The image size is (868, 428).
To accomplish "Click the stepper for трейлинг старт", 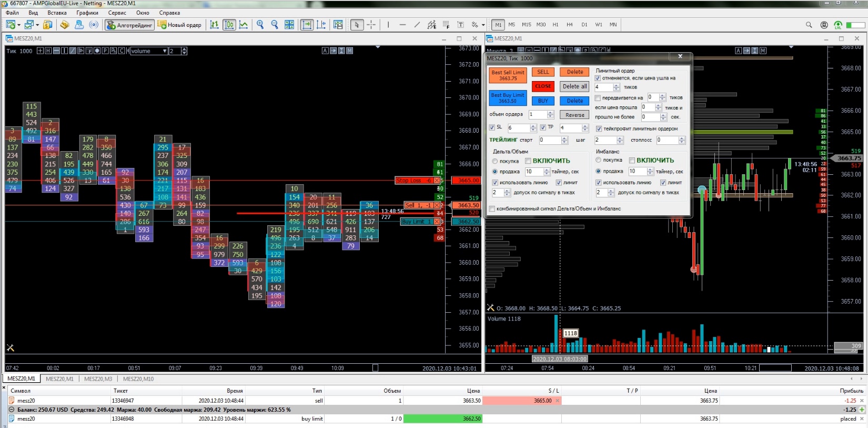I will coord(564,140).
